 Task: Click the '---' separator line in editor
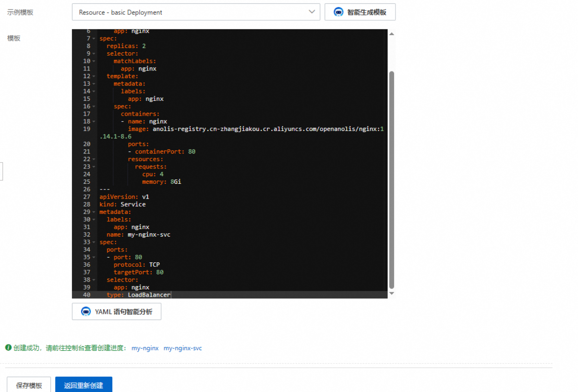pos(105,190)
